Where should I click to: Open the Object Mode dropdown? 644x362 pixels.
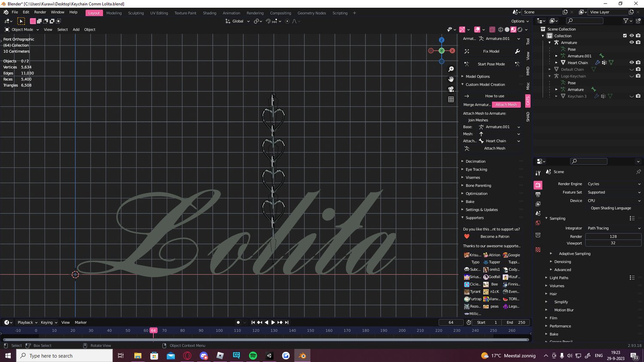coord(21,30)
